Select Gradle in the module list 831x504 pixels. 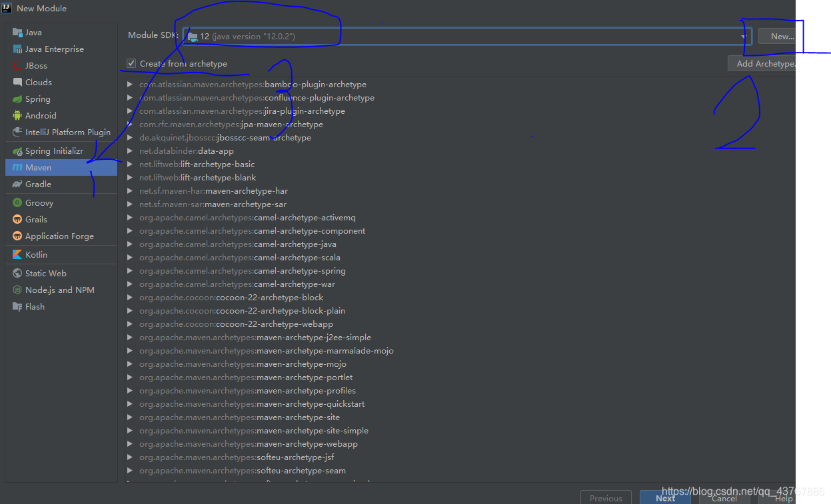pos(61,184)
